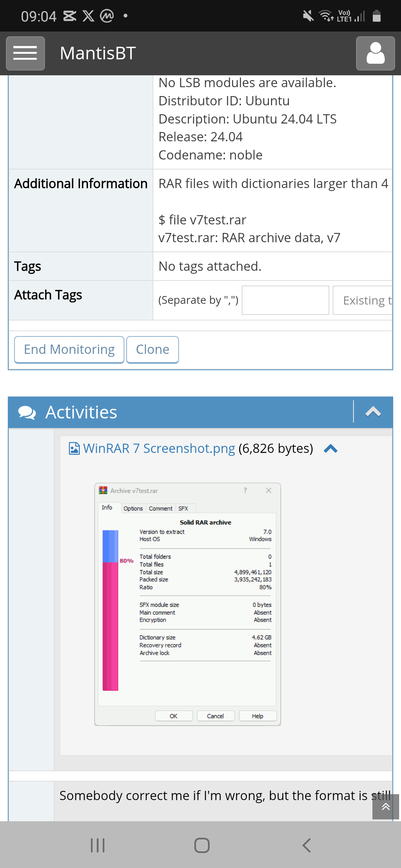Image resolution: width=401 pixels, height=868 pixels.
Task: Select 'Description: Ubuntu 24.04 LTS' text
Action: coord(248,119)
